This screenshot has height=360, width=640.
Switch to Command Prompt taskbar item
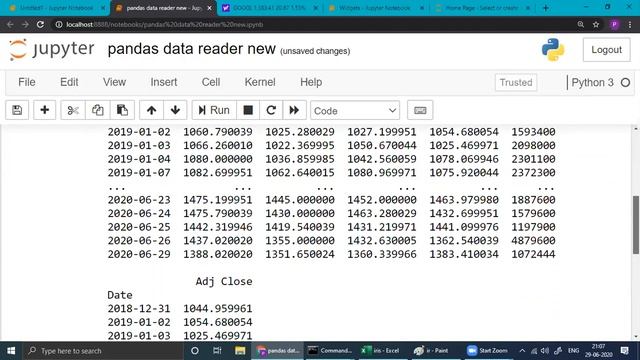(330, 351)
